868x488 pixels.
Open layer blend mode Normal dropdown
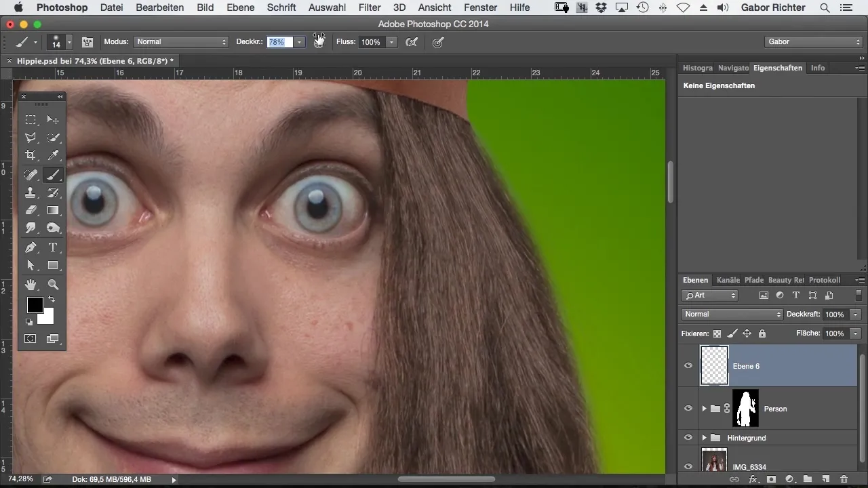click(x=732, y=314)
